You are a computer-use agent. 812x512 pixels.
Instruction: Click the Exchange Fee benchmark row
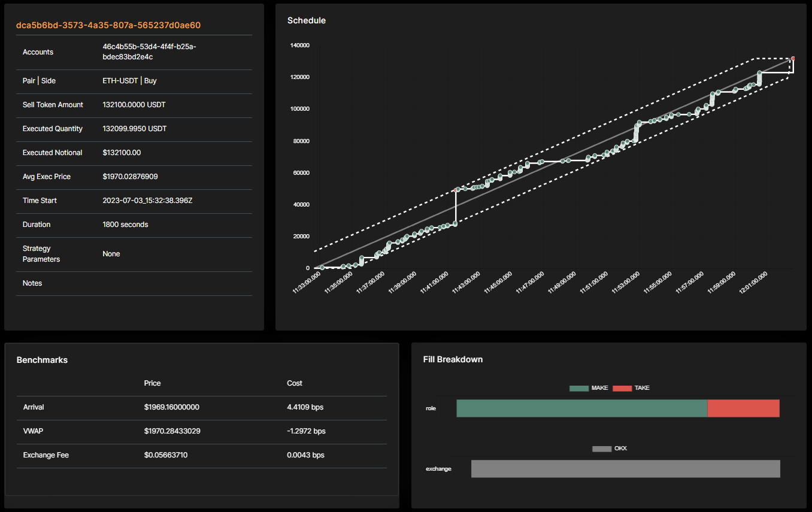pyautogui.click(x=202, y=455)
